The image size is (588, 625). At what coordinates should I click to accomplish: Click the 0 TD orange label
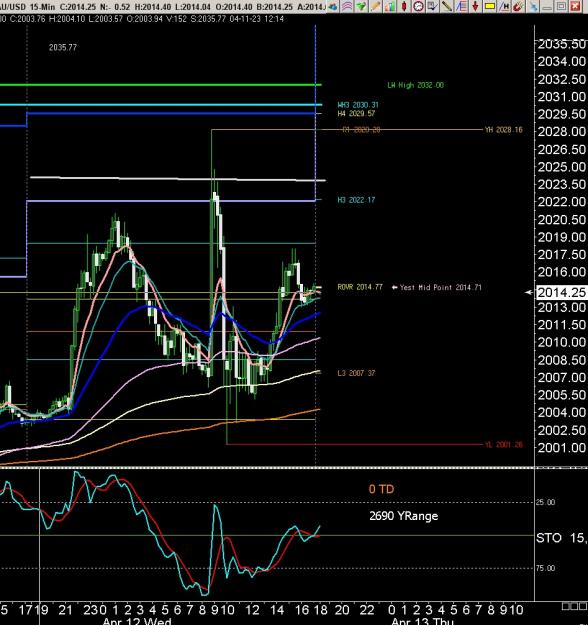tap(382, 489)
